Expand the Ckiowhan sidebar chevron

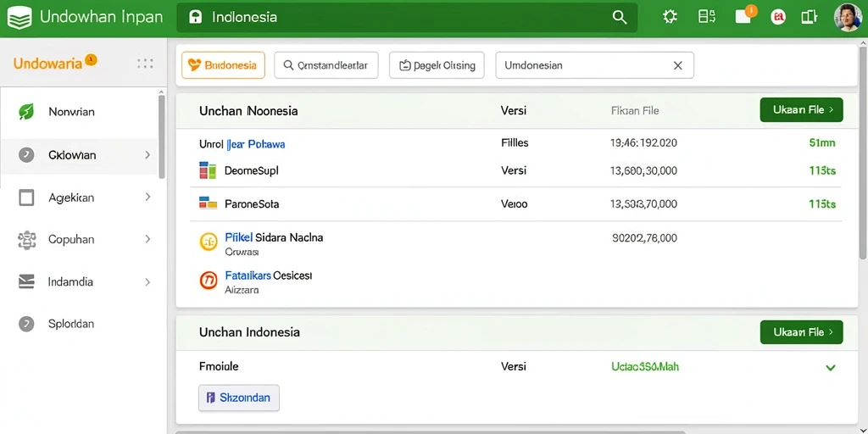pos(147,155)
